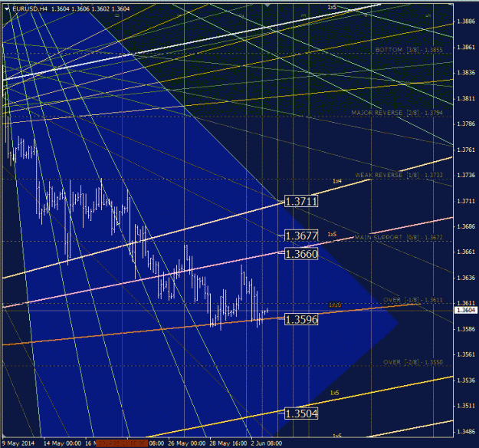Select the MAJOR REVERSE [2/8] - 1.3794 label
Viewport: 479px width, 448px height.
[x=397, y=113]
